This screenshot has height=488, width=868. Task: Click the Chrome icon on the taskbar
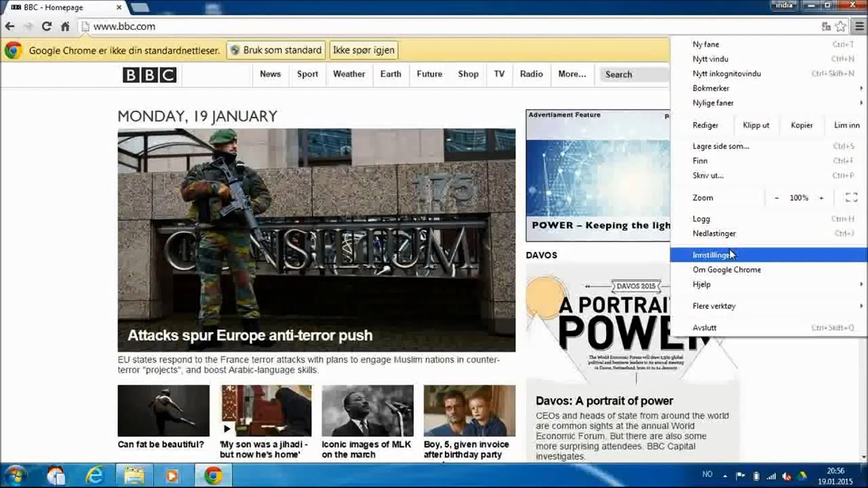[x=213, y=476]
